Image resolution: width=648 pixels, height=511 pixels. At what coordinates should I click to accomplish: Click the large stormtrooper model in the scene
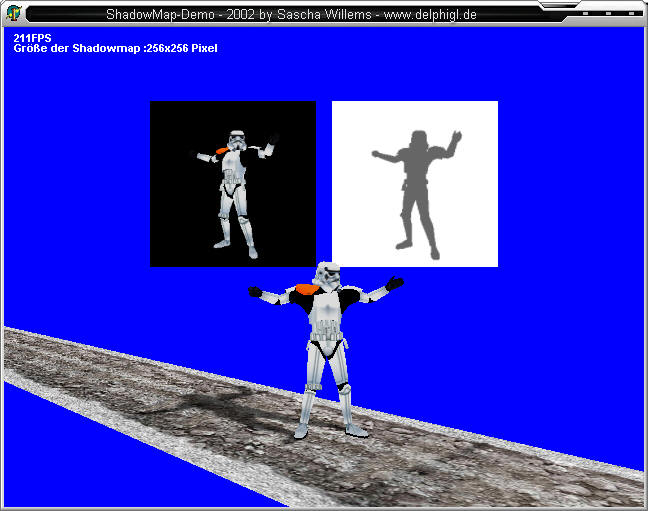[326, 351]
